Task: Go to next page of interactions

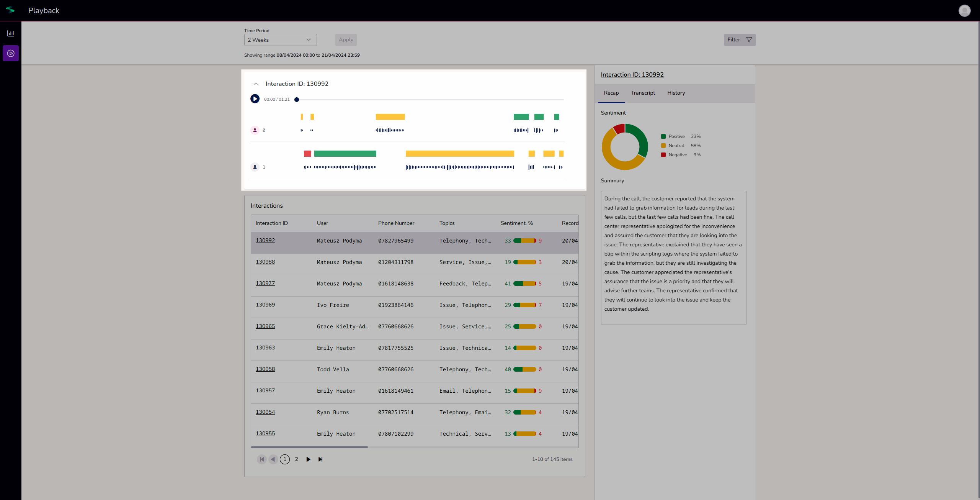Action: [x=308, y=459]
